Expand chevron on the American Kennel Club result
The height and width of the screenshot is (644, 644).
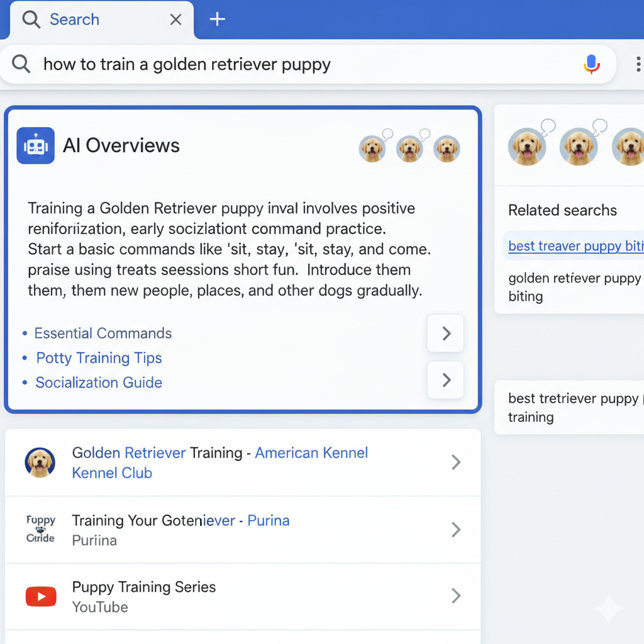click(x=456, y=462)
